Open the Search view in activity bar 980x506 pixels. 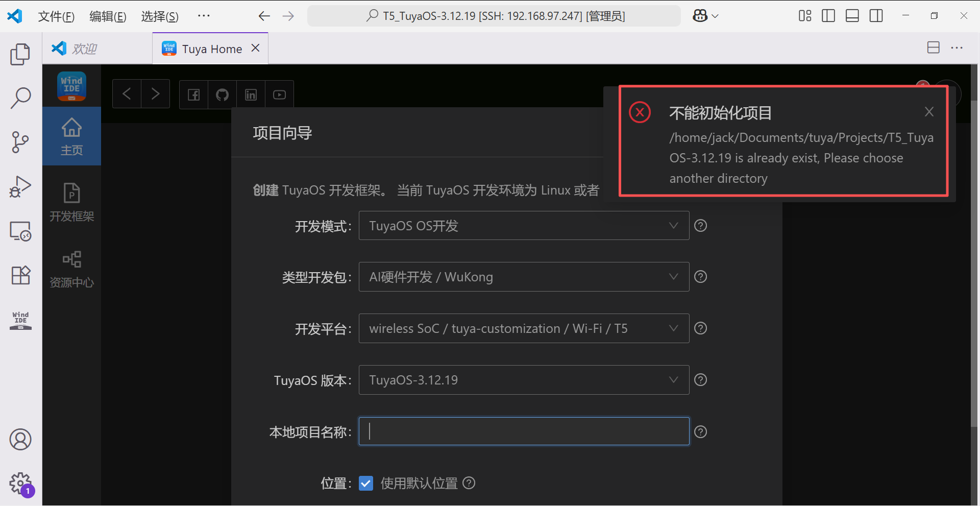(x=20, y=98)
